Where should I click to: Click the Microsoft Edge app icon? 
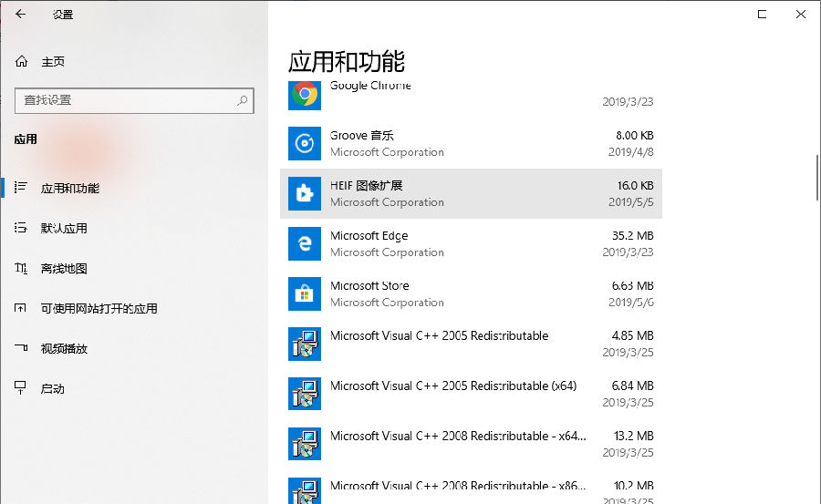(304, 243)
